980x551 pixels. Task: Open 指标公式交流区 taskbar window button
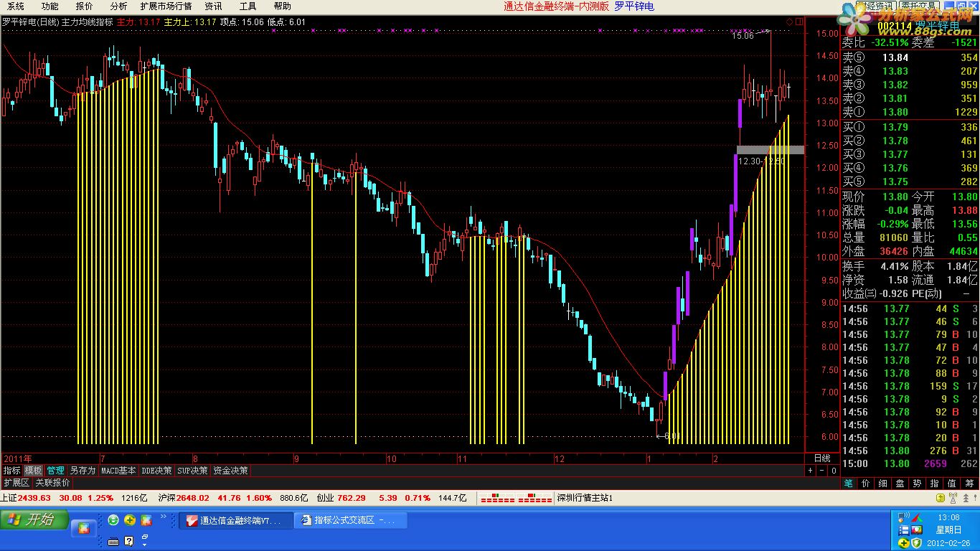pos(350,520)
